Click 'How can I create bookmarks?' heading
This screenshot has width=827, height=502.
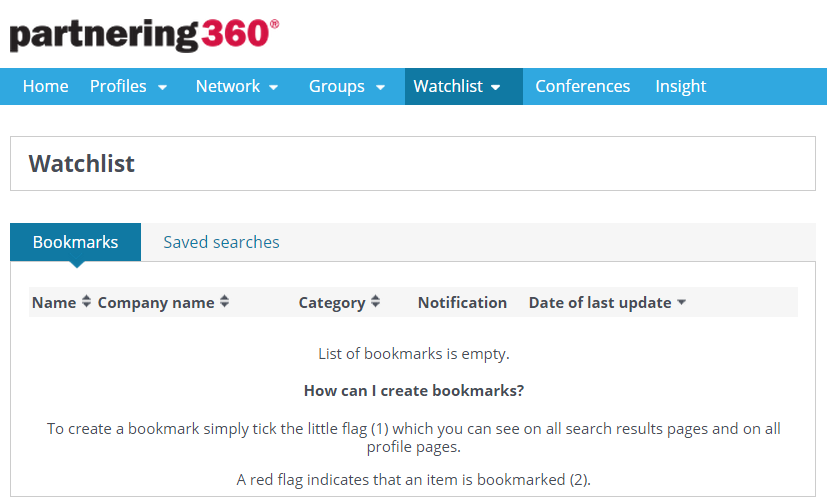[x=414, y=391]
